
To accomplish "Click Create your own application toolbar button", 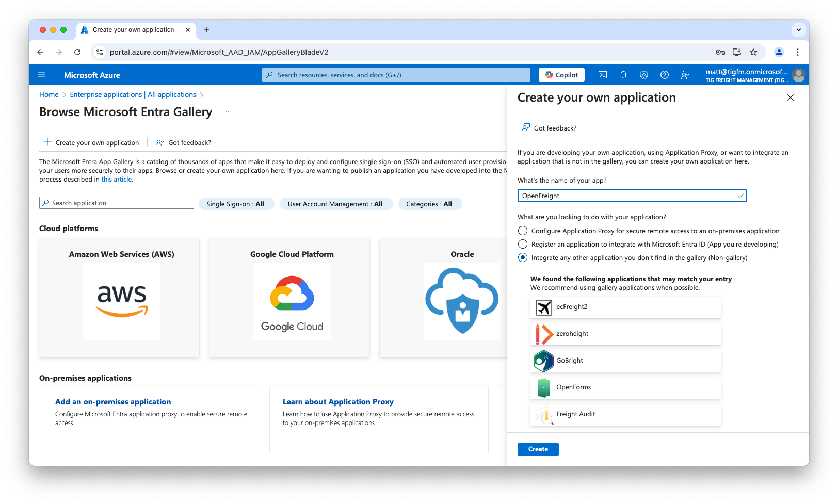I will point(91,142).
